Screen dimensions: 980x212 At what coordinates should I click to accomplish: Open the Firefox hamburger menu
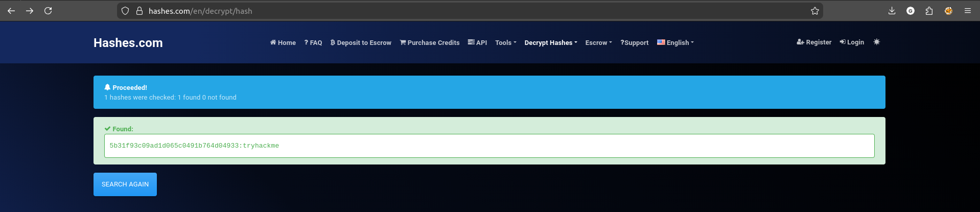[967, 11]
